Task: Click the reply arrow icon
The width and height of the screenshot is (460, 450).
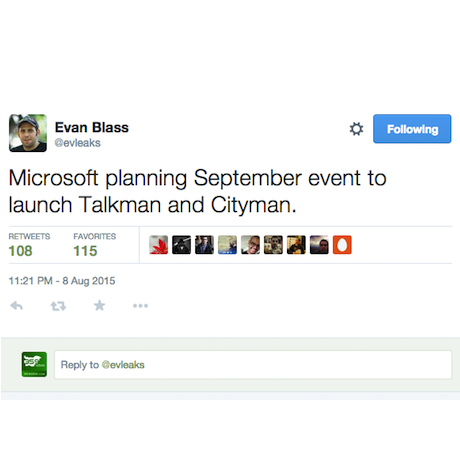Action: pyautogui.click(x=17, y=306)
